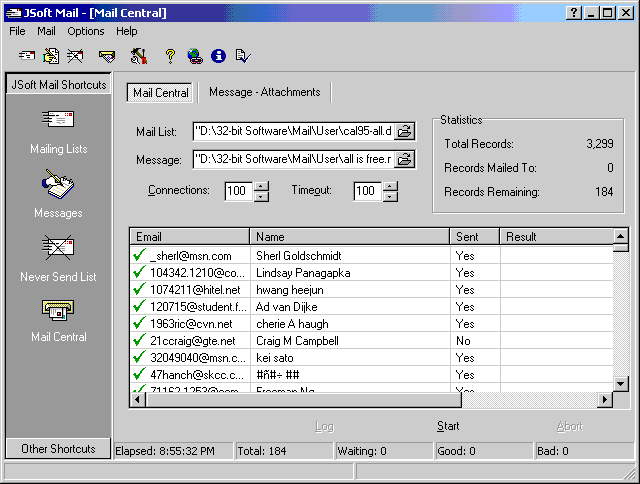Click the Total: 184 status entry
This screenshot has height=484, width=640.
coord(284,451)
